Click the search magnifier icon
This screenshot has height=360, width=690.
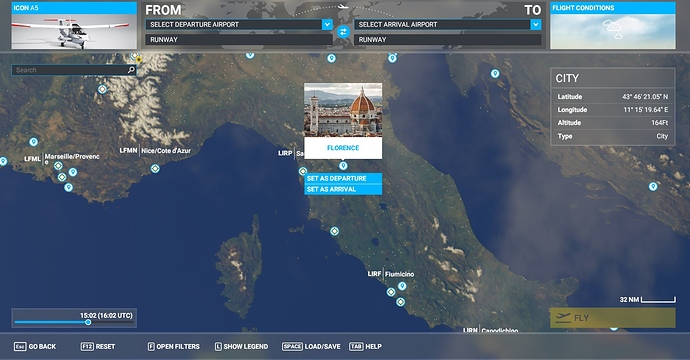(131, 70)
